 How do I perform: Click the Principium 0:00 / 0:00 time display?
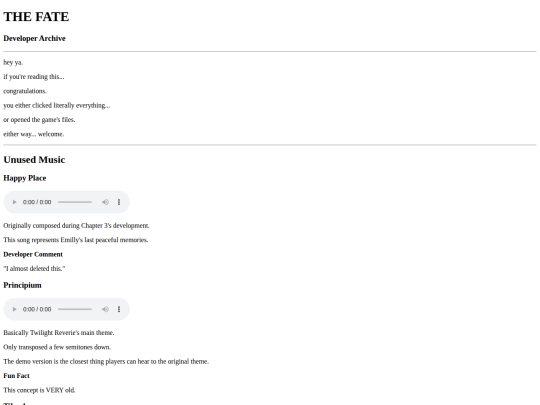(x=37, y=309)
